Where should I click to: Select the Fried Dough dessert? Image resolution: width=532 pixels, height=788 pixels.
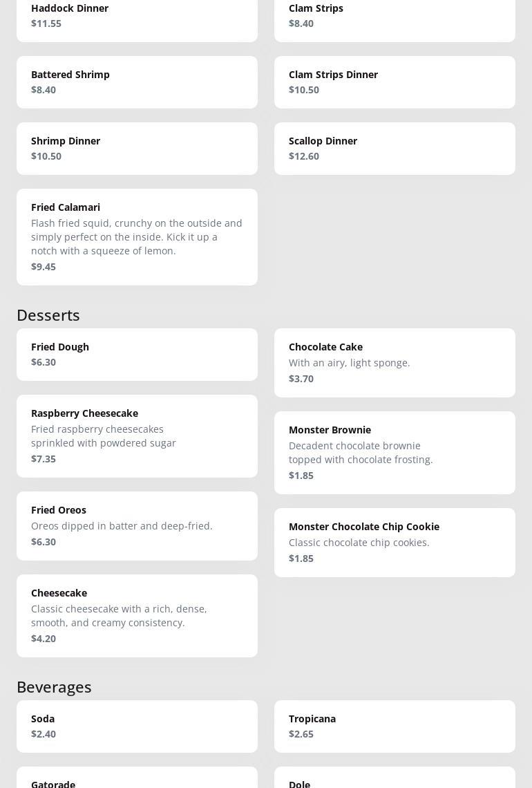click(137, 355)
